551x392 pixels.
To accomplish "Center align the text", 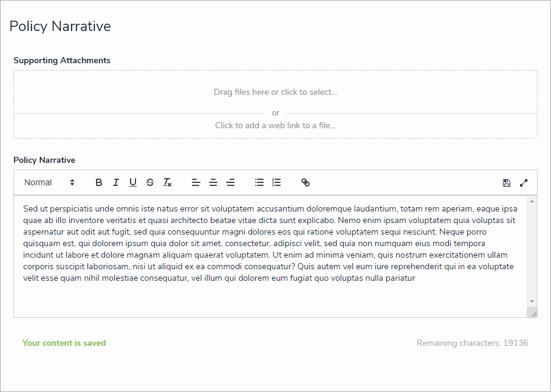I will click(x=213, y=182).
